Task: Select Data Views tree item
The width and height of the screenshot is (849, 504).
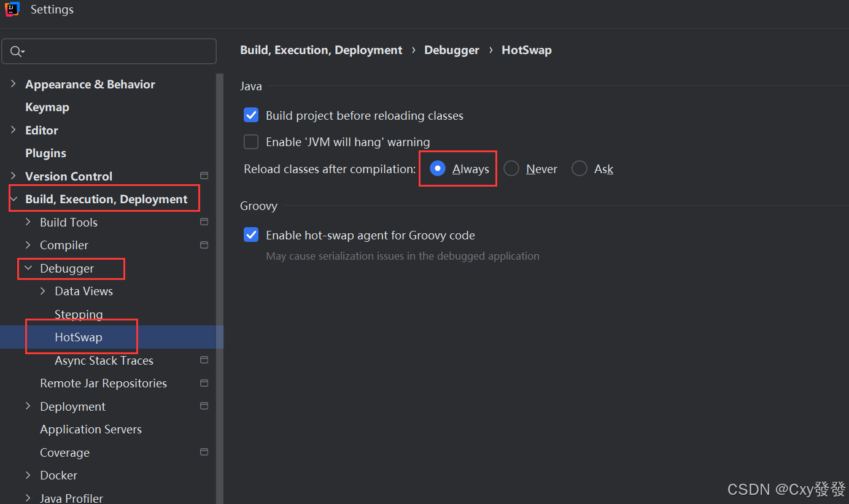Action: 83,291
